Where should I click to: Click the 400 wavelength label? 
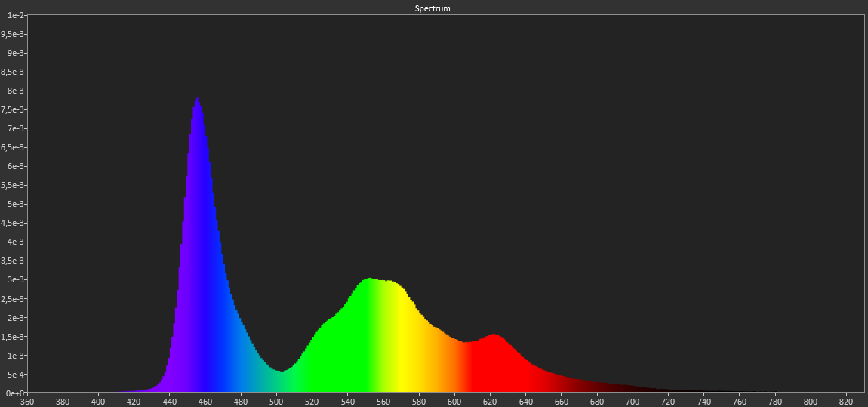[99, 401]
